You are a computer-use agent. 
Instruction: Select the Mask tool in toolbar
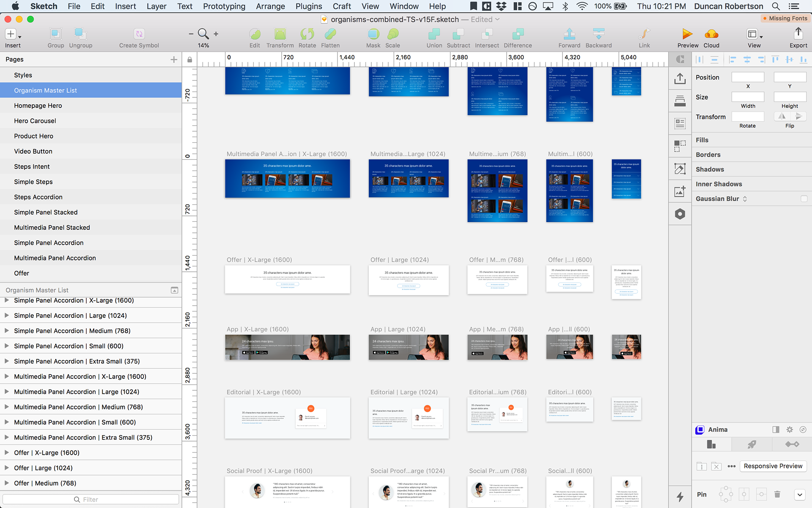point(373,34)
